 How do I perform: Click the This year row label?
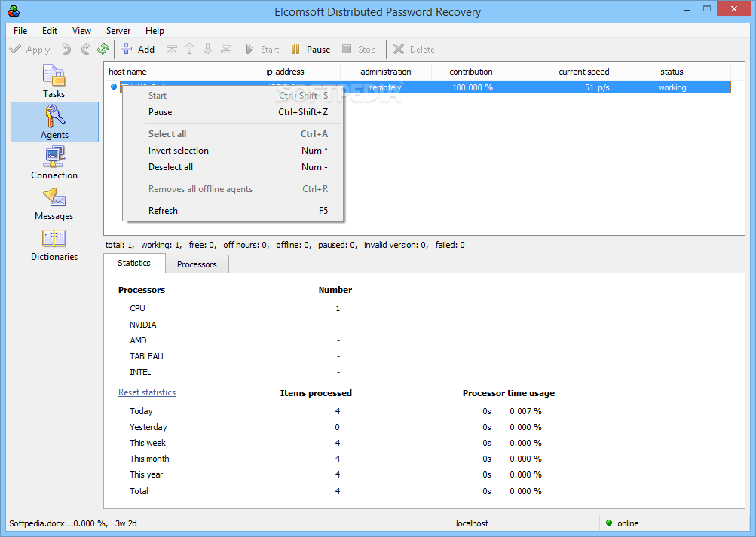(x=146, y=475)
